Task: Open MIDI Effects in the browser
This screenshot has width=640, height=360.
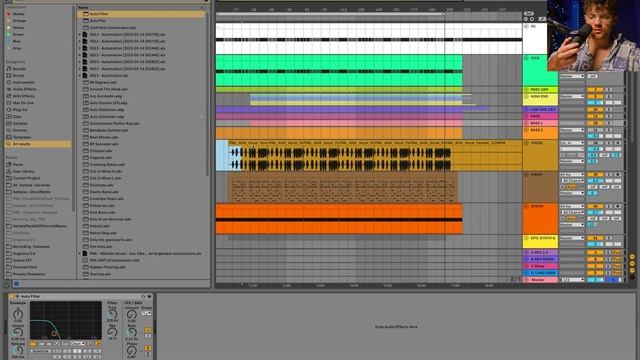Action: [x=23, y=96]
